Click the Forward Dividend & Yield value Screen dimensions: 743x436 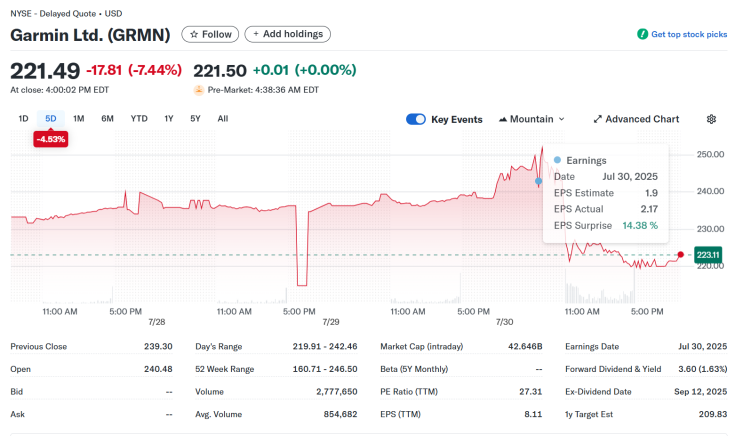(x=702, y=369)
